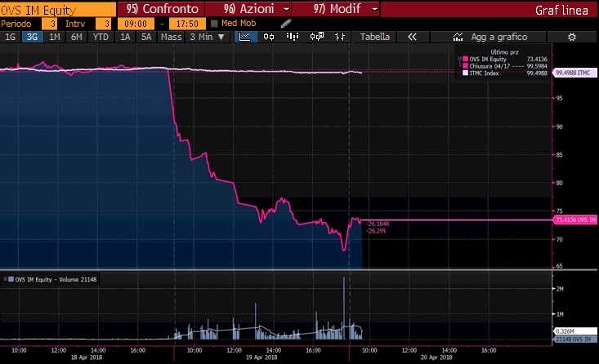The image size is (599, 364).
Task: Select the line chart type icon
Action: 245,37
